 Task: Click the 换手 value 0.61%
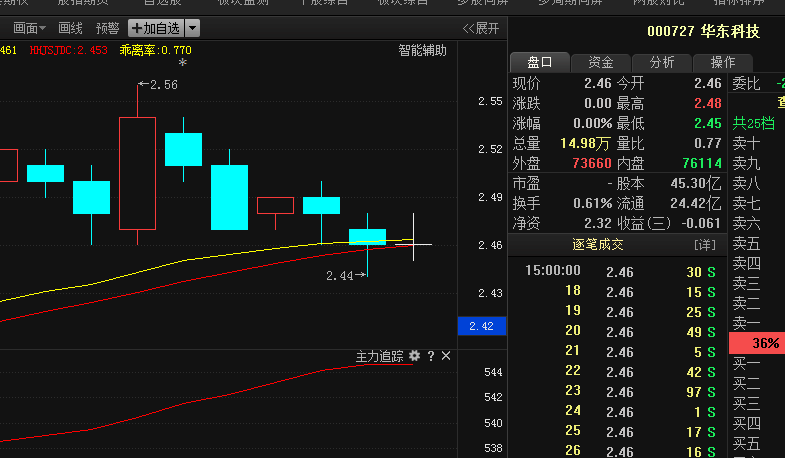tap(592, 204)
